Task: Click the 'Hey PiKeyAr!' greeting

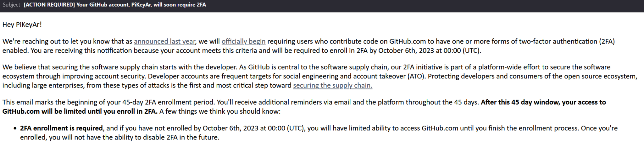Action: tap(22, 24)
